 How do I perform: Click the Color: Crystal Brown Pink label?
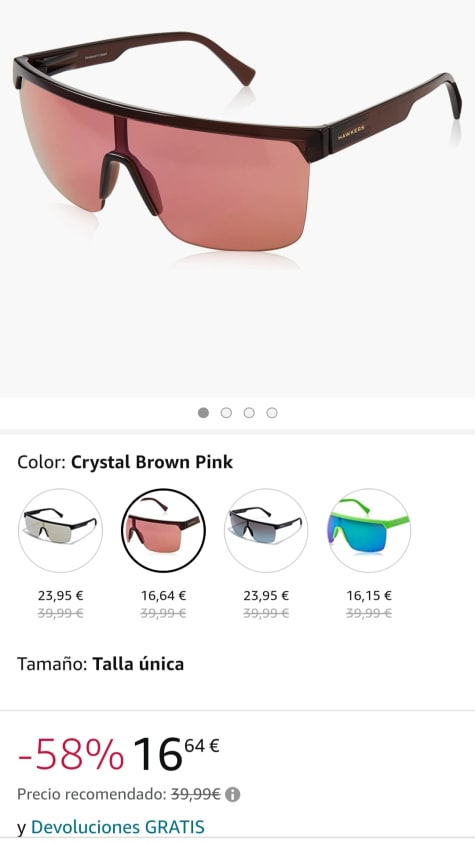pos(125,462)
